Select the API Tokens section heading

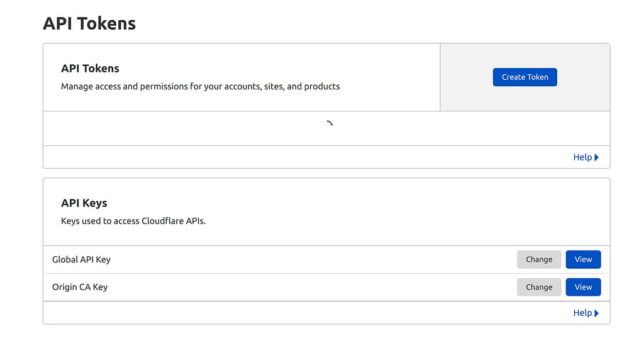(90, 68)
